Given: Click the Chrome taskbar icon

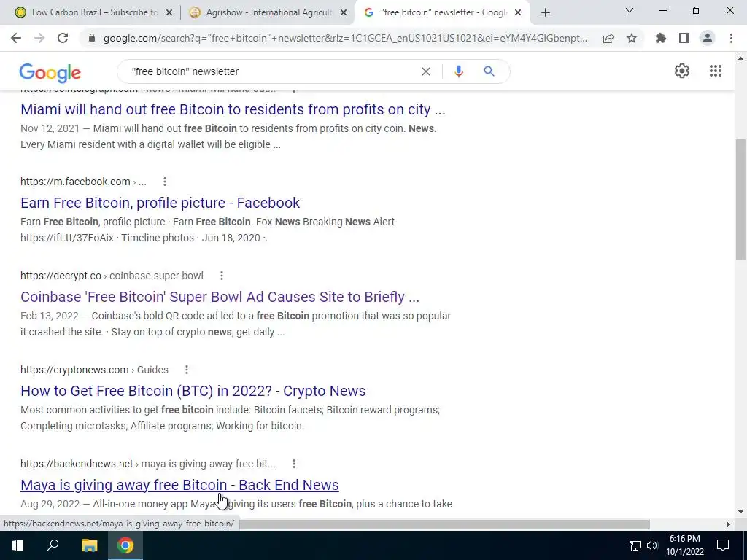Looking at the screenshot, I should click(125, 545).
